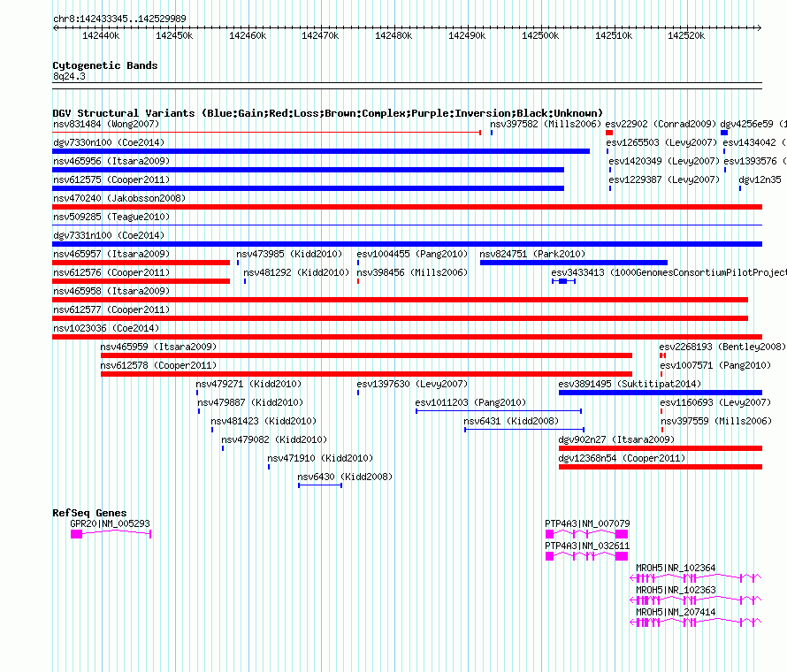Click the MROH5|NM_207414 transcript glyph
This screenshot has width=787, height=672.
click(x=696, y=622)
